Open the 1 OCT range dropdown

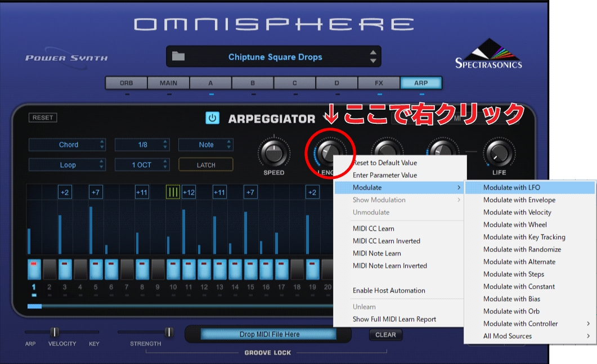[x=142, y=165]
